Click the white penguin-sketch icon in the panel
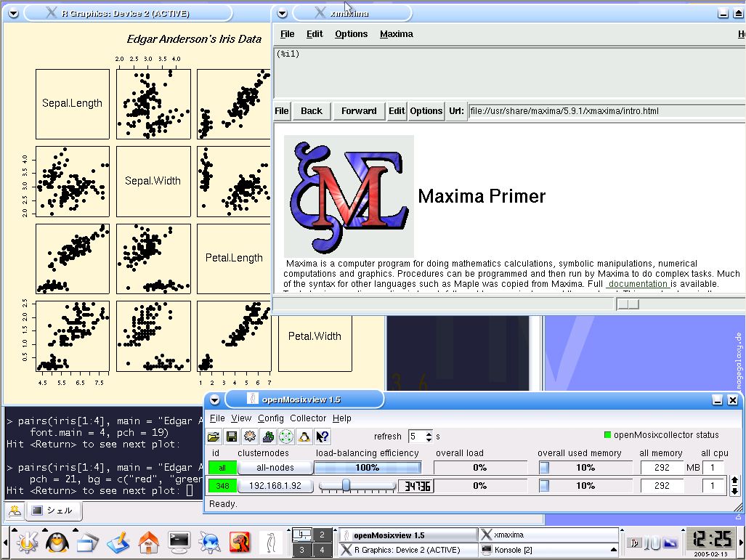The image size is (746, 560). [271, 543]
